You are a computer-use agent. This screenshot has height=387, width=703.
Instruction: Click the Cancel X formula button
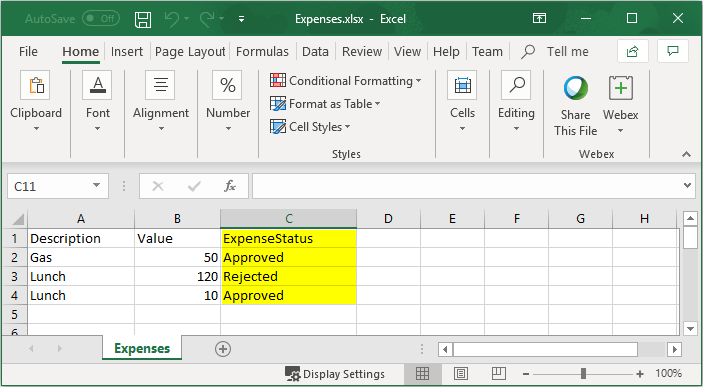pyautogui.click(x=158, y=186)
